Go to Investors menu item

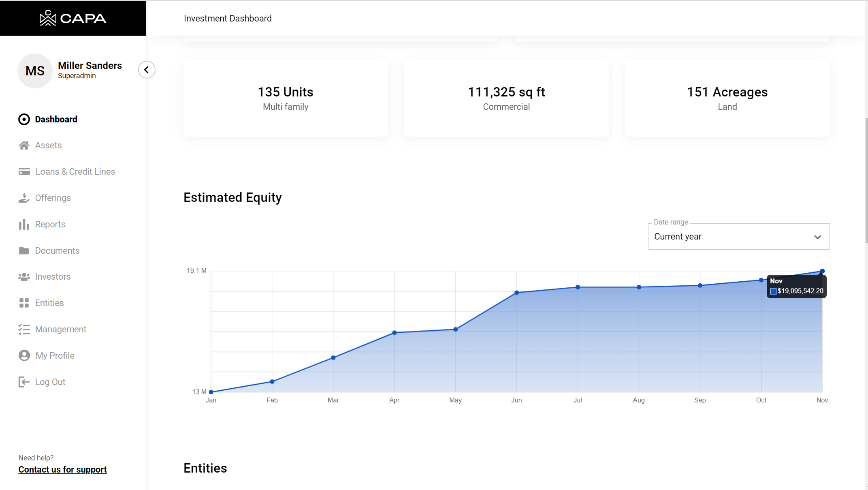click(53, 277)
